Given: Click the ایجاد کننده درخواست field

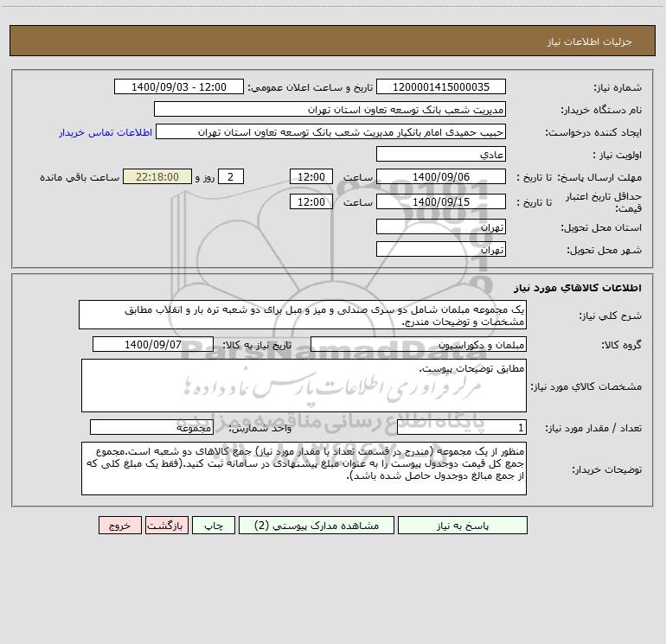Looking at the screenshot, I should [x=331, y=131].
